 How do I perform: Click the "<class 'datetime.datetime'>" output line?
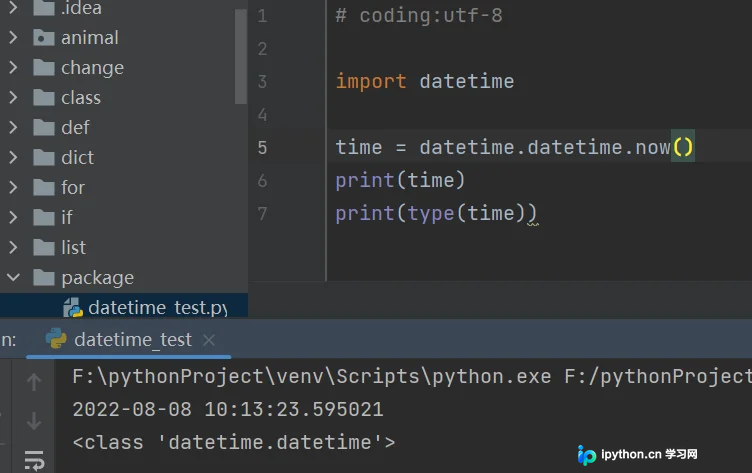pos(234,442)
